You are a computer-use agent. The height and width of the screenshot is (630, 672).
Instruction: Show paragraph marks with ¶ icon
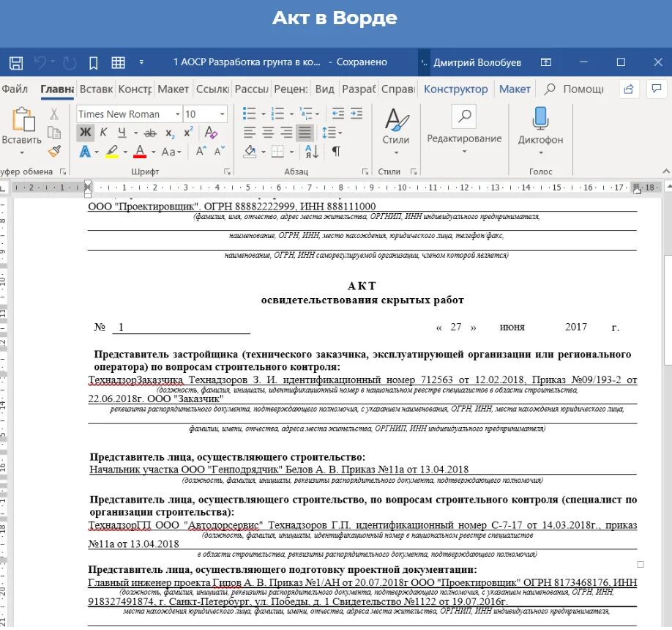pos(337,152)
